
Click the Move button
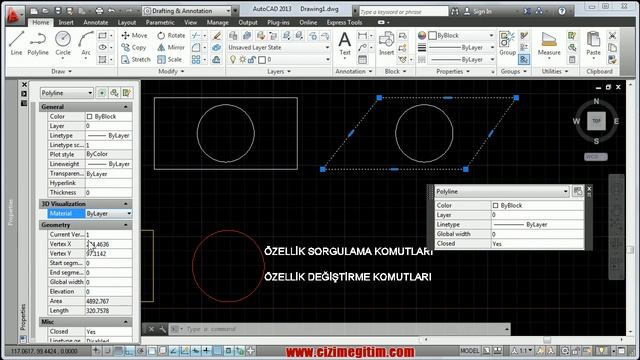[x=134, y=36]
